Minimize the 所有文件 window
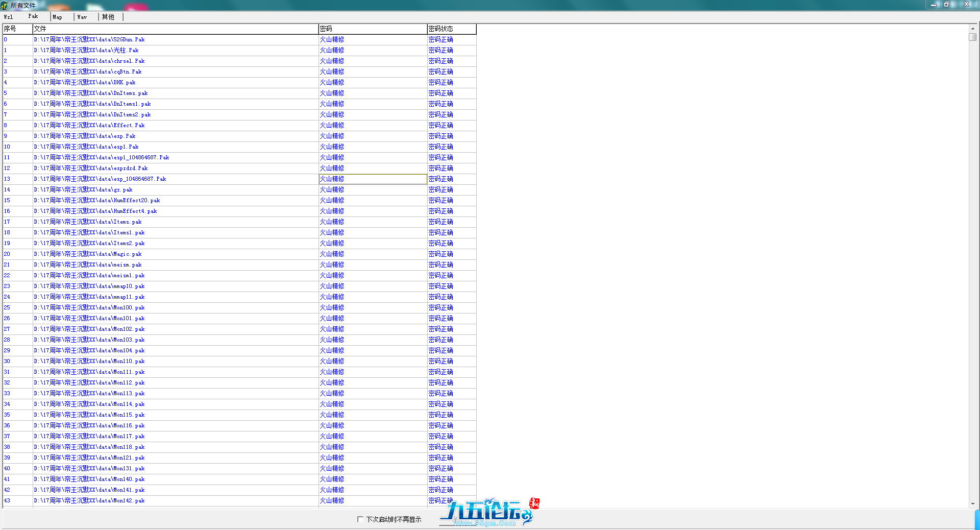Image resolution: width=980 pixels, height=530 pixels. coord(933,5)
